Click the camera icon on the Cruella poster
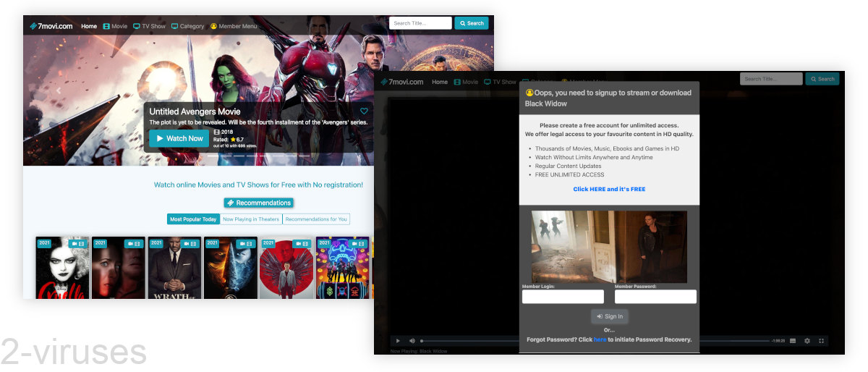This screenshot has width=868, height=372. pos(73,244)
